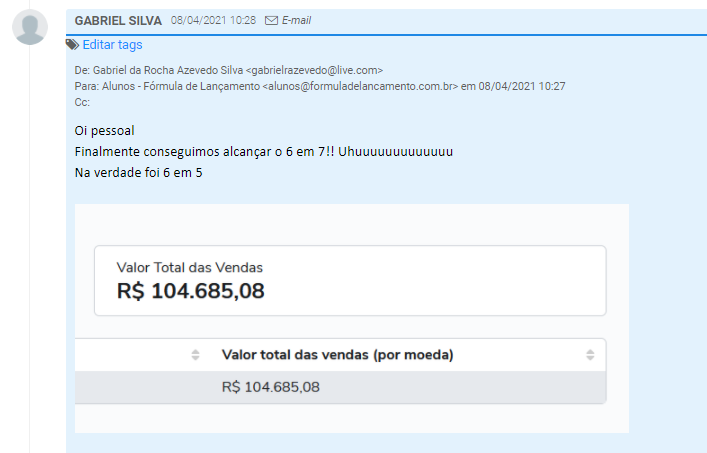Viewport: 707px width, 453px height.
Task: Click the large R$ 104.685,08 total
Action: pos(191,291)
